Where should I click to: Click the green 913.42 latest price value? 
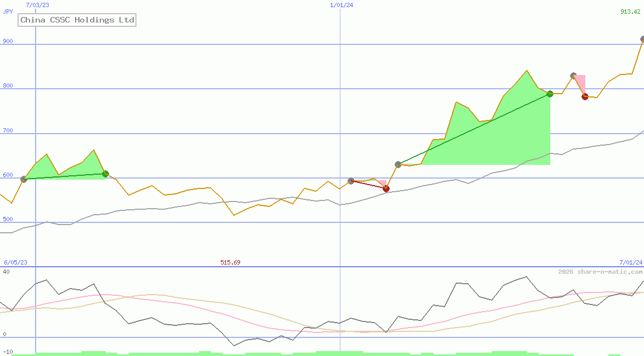(630, 12)
